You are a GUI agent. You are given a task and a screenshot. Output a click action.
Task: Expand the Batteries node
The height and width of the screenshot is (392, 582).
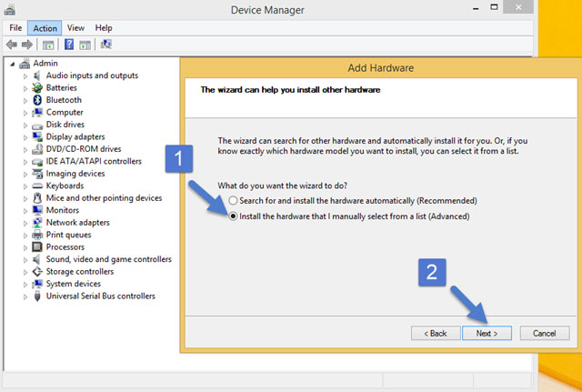click(x=25, y=88)
